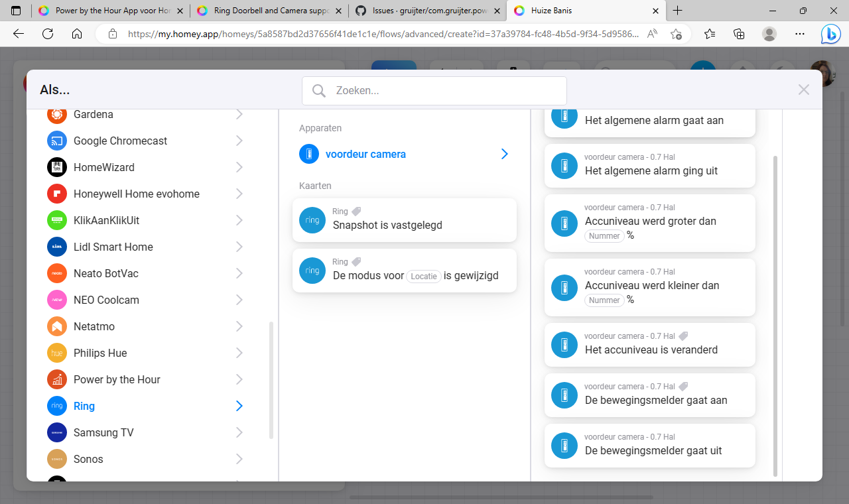Select Accuniveau werd kleiner dan card
This screenshot has width=849, height=504.
coord(650,287)
